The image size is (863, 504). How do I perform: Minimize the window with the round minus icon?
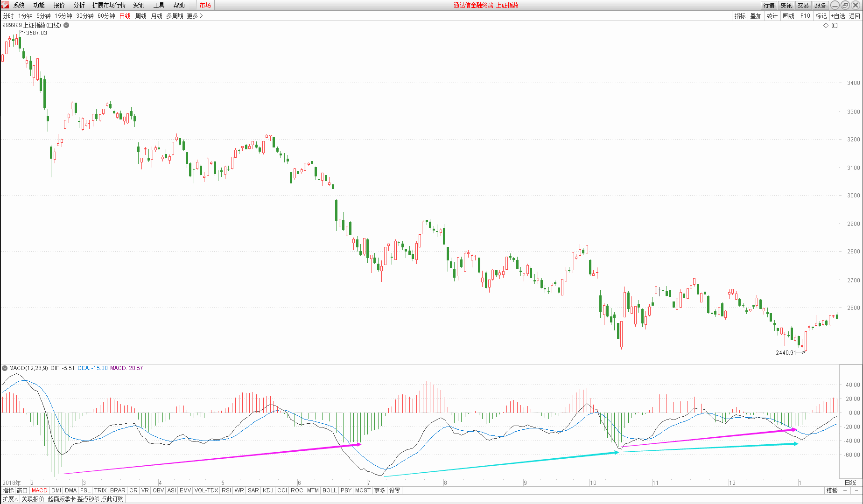click(x=835, y=5)
